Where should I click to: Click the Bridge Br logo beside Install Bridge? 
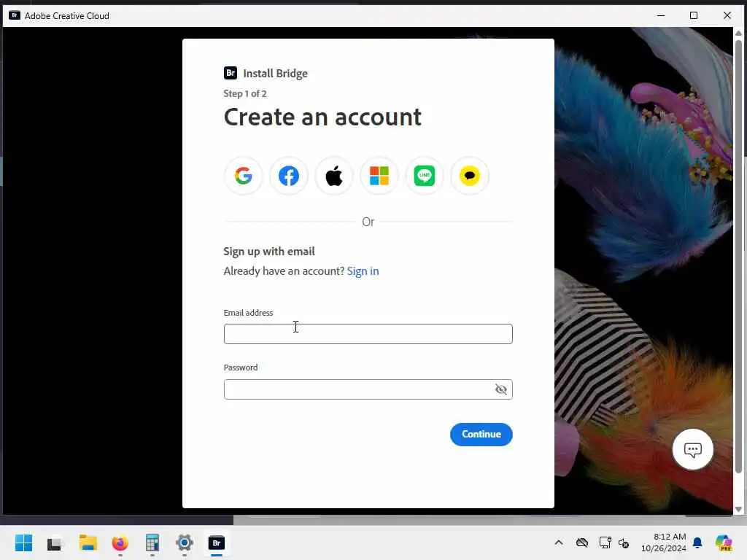(231, 73)
